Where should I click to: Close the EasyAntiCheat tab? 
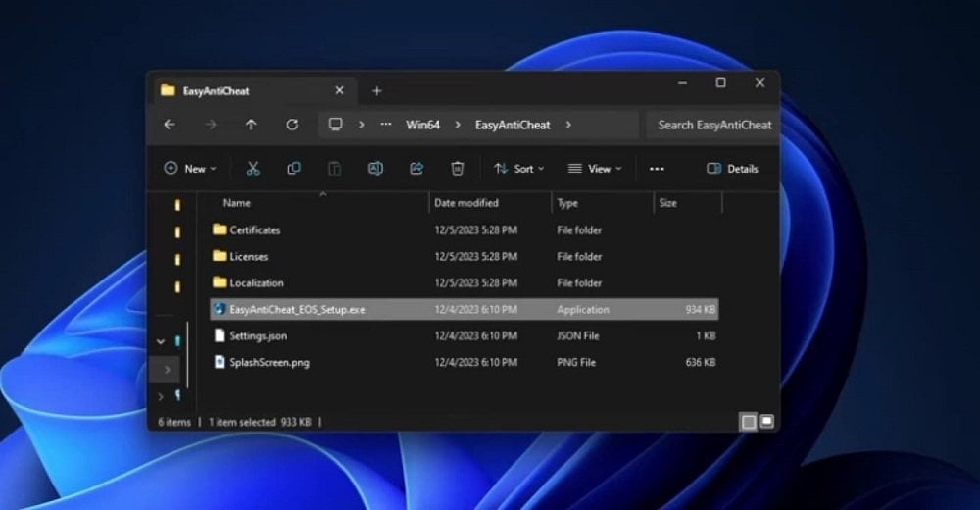coord(339,91)
